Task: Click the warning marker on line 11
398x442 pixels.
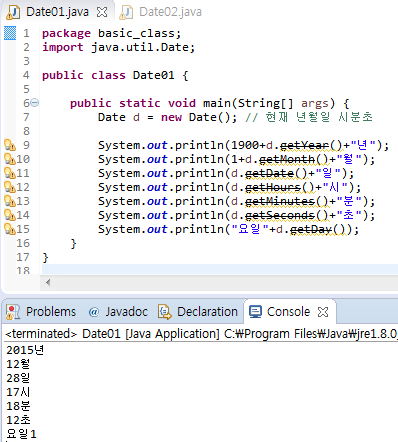Action: point(10,173)
